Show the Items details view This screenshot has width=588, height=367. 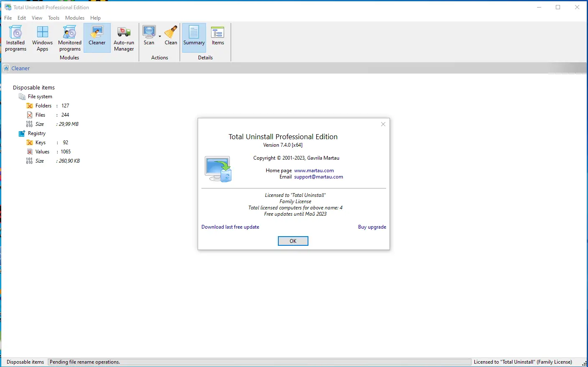(218, 36)
